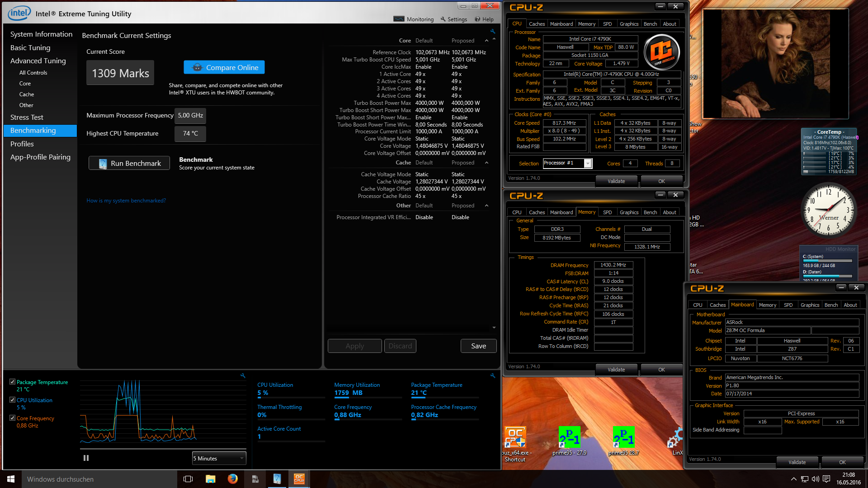Open the network tray icon
This screenshot has height=488, width=868.
[805, 479]
